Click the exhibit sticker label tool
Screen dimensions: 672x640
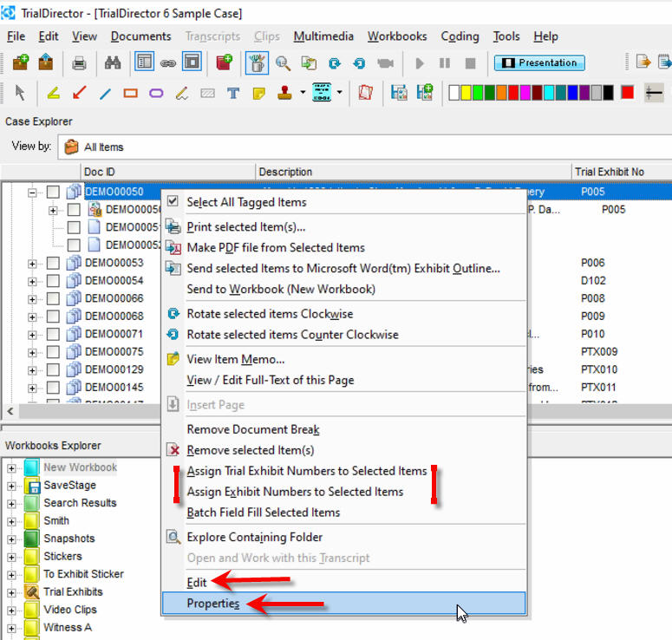322,92
